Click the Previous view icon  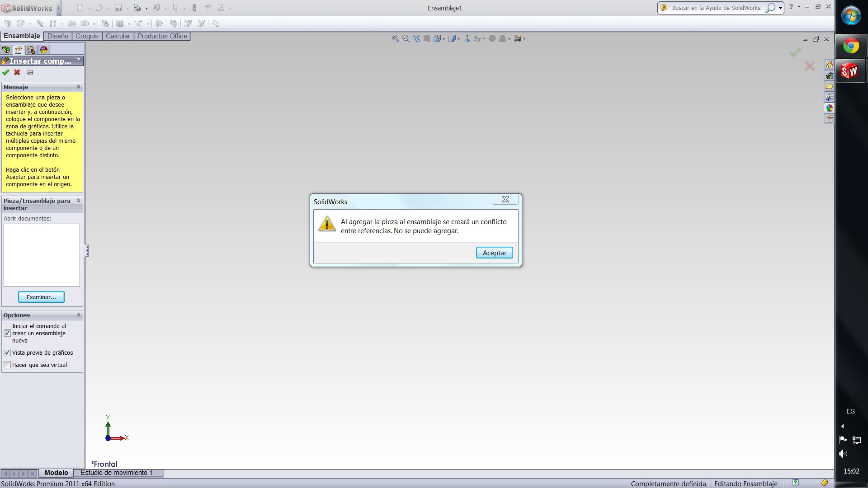[x=416, y=39]
